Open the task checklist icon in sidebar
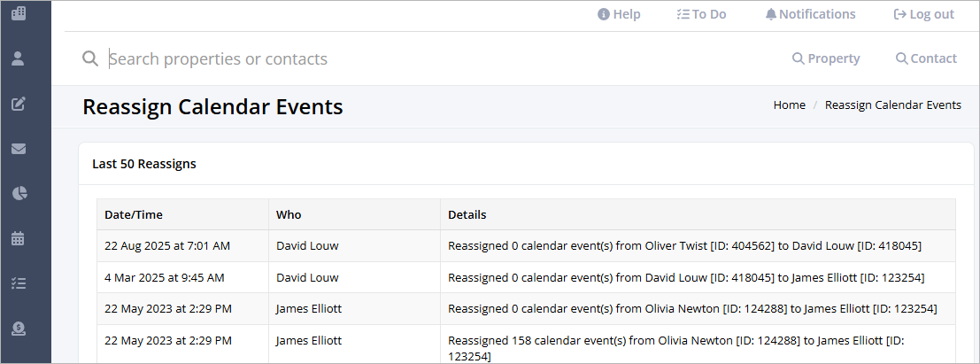Image resolution: width=980 pixels, height=364 pixels. click(19, 283)
